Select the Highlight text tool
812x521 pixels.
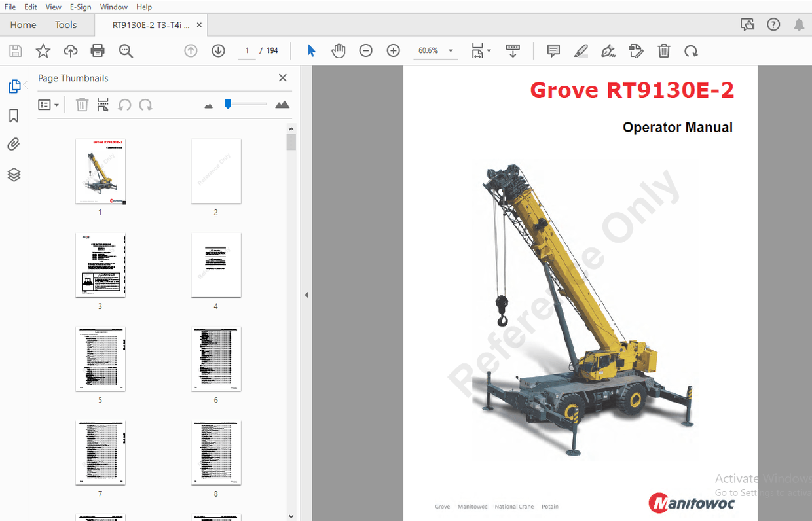(581, 50)
